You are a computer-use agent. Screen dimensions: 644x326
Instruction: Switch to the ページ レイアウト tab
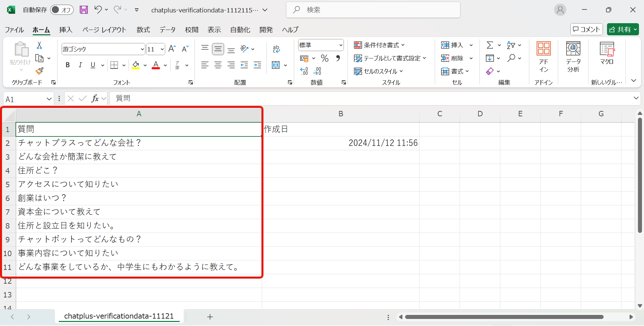coord(104,30)
